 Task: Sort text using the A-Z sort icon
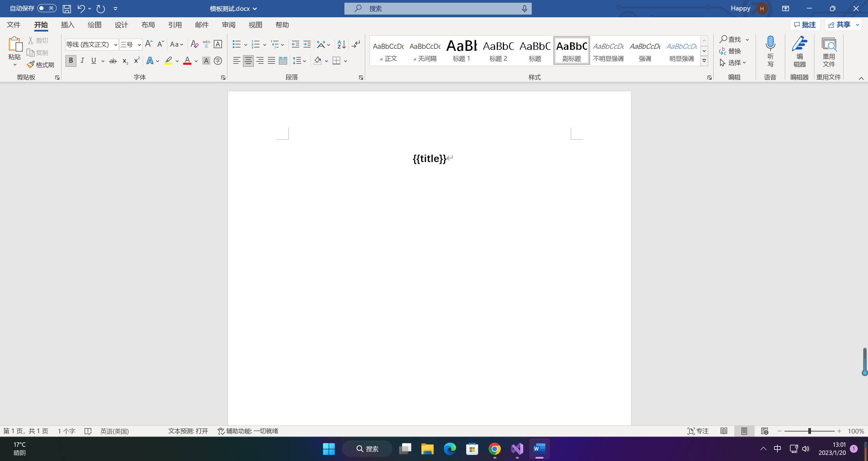tap(341, 44)
